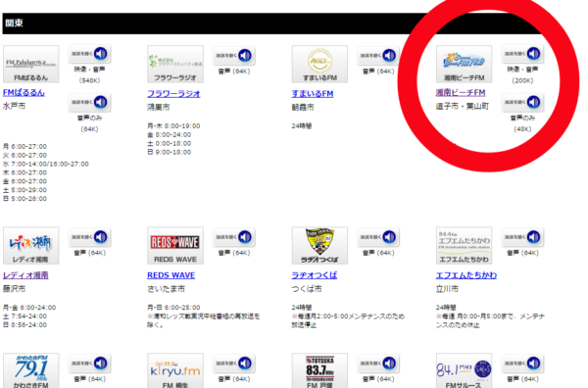
Task: Select the 水戸市 city text
Action: pyautogui.click(x=14, y=106)
